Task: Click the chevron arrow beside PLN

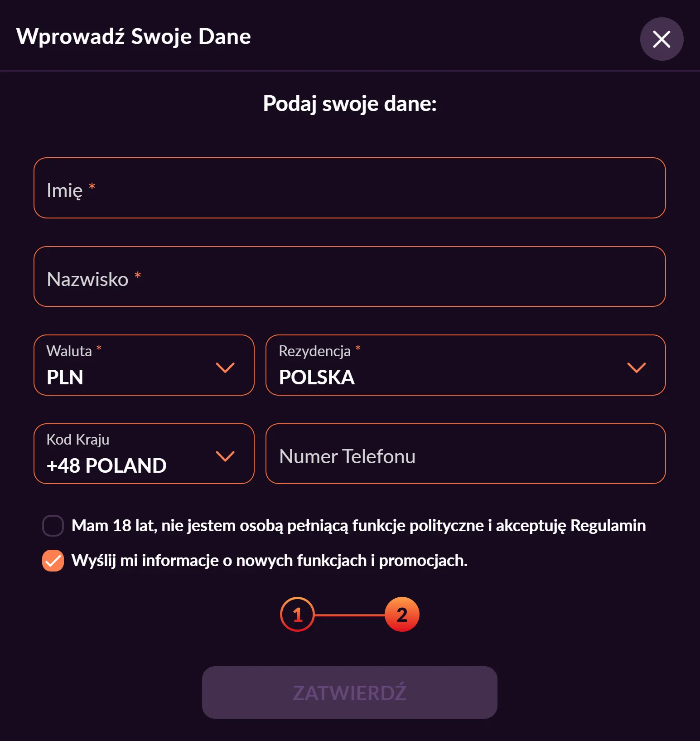Action: point(225,367)
